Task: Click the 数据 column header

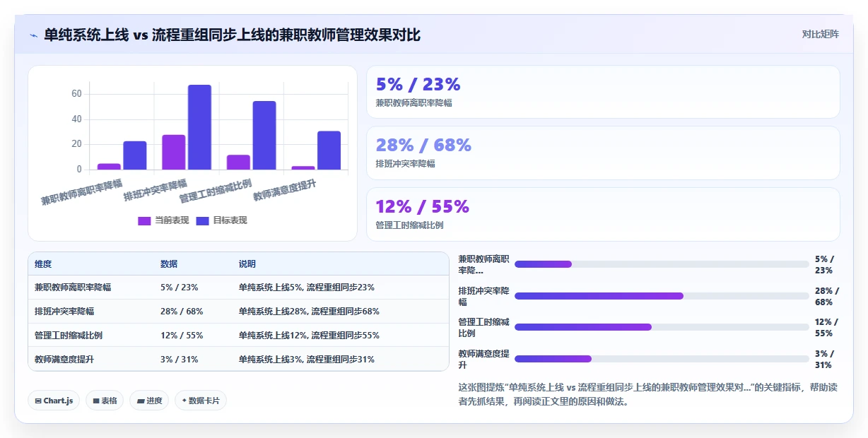Action: tap(169, 264)
